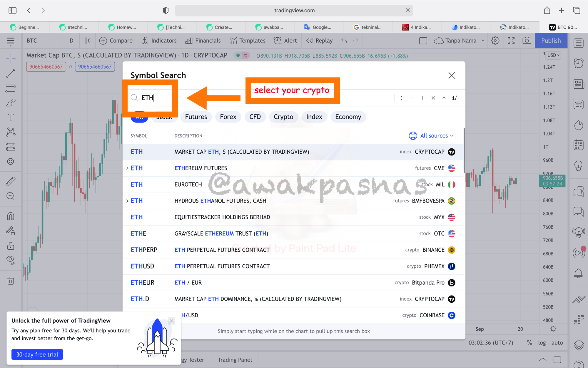The image size is (588, 368).
Task: Open the TradingView hamburger menu
Action: pos(11,41)
